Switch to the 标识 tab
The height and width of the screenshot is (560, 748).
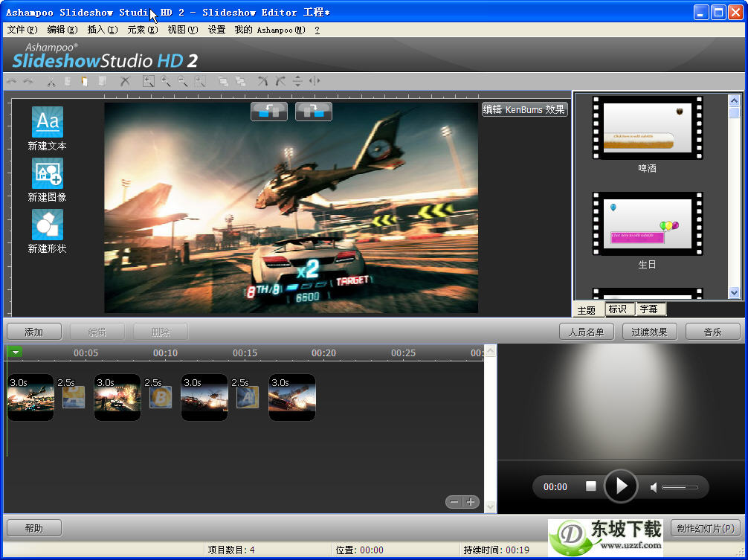[618, 309]
